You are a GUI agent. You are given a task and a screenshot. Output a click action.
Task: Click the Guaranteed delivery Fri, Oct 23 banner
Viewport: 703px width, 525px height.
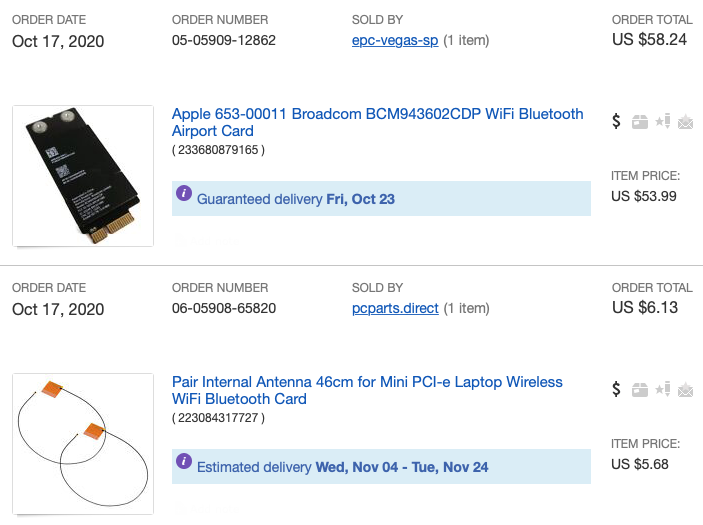coord(381,199)
